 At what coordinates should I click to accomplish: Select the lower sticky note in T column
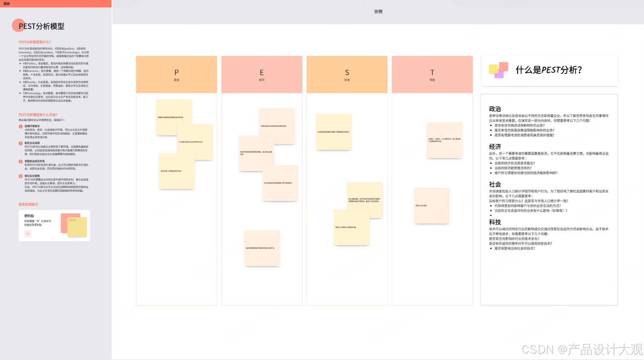(x=431, y=206)
